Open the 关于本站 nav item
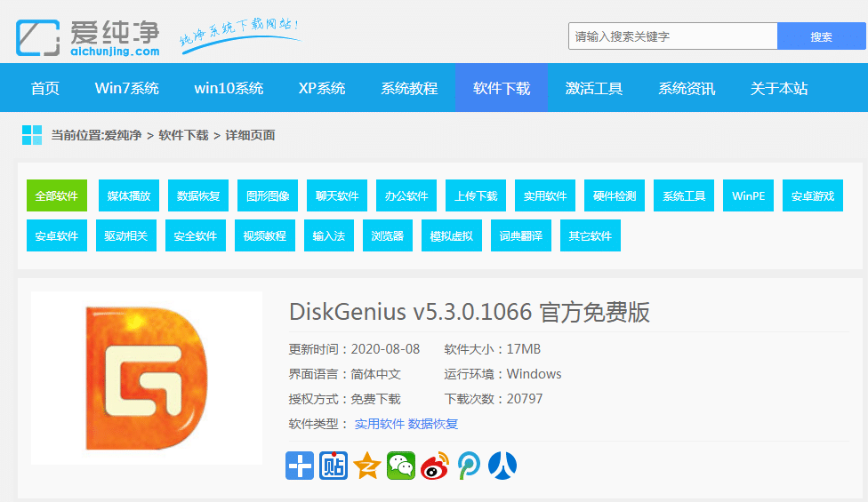Image resolution: width=868 pixels, height=502 pixels. tap(779, 89)
